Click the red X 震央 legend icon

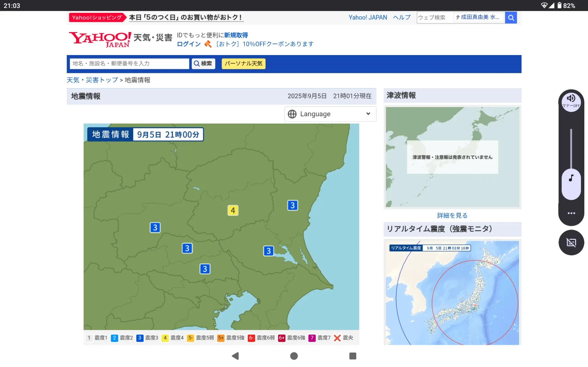tap(337, 338)
